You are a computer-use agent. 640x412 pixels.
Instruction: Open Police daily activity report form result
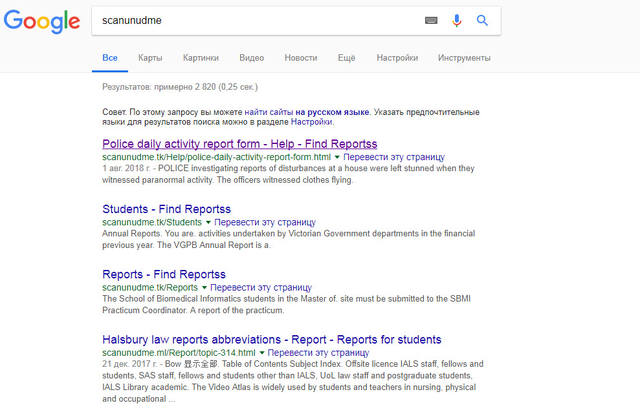[240, 144]
